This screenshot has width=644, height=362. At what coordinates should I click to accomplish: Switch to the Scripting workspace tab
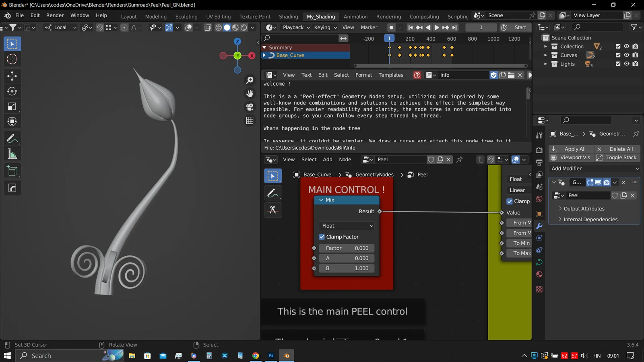[x=458, y=16]
